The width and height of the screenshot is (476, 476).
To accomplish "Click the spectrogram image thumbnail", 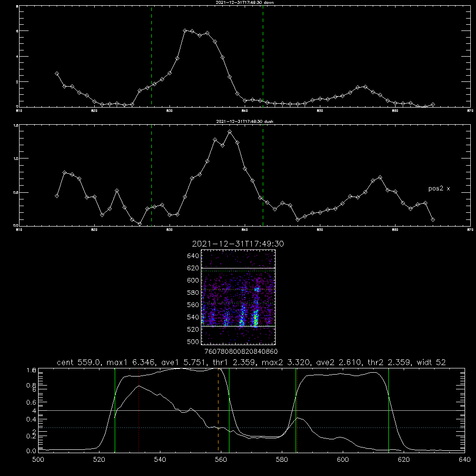I will 238,297.
